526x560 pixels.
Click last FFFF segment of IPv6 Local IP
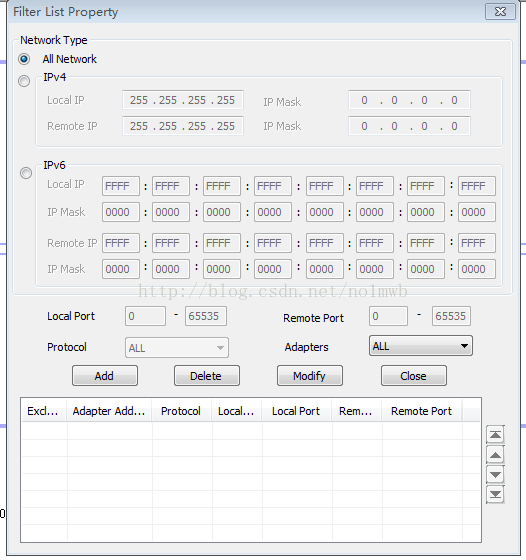click(477, 186)
